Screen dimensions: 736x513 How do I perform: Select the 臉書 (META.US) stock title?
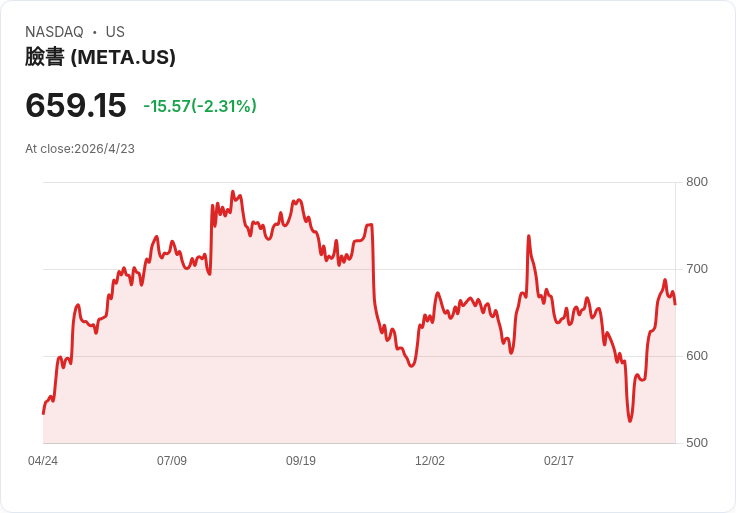tap(100, 57)
